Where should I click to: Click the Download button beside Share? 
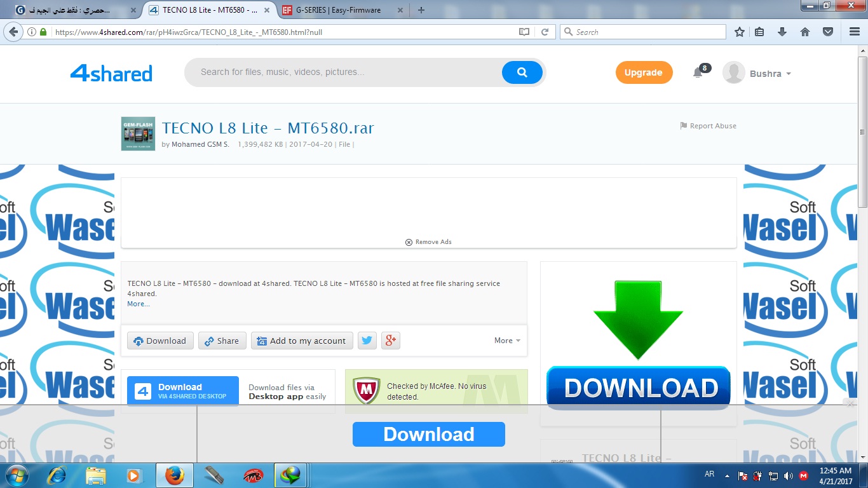[x=159, y=341]
